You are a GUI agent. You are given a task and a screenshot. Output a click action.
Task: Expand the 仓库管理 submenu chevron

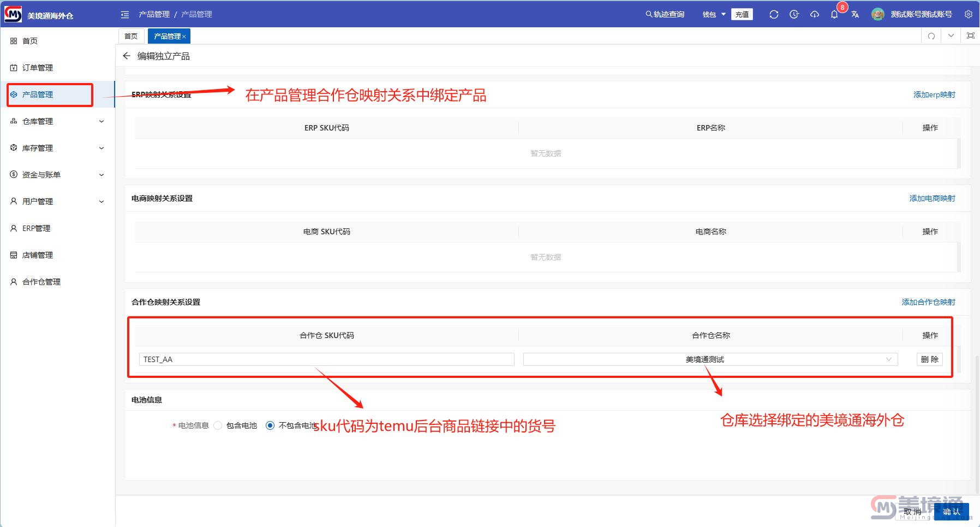(101, 121)
